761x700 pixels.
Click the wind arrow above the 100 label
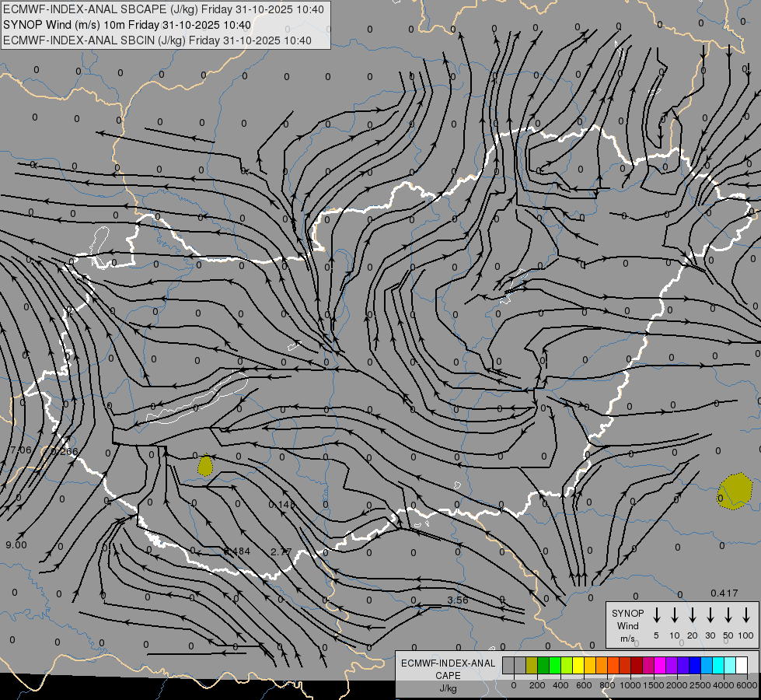746,615
